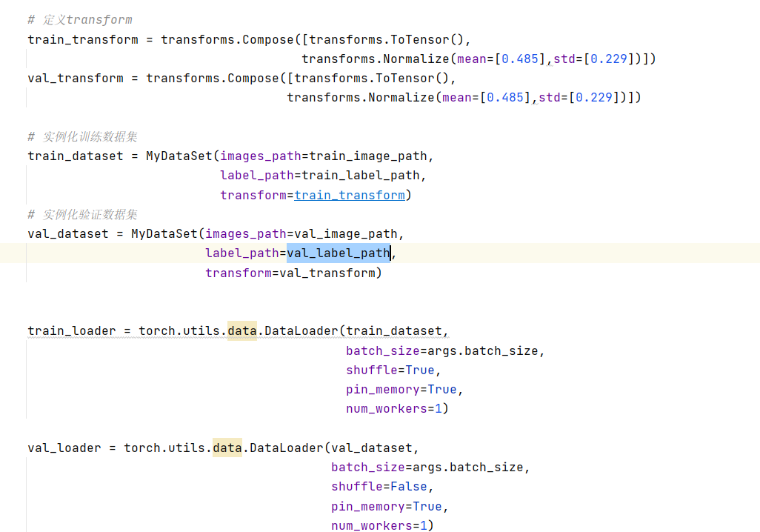Image resolution: width=760 pixels, height=532 pixels.
Task: Click 'val_transform' at its Compose assignment
Action: point(76,79)
